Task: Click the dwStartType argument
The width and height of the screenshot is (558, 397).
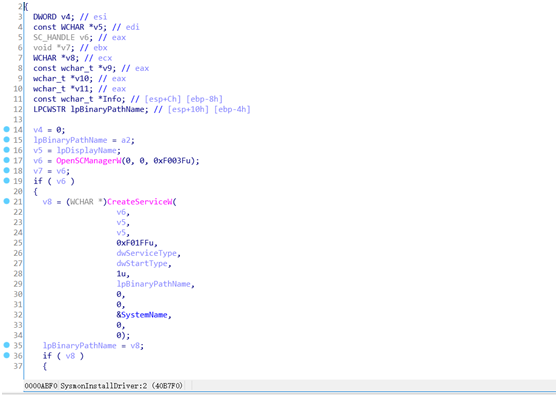Action: pos(142,263)
